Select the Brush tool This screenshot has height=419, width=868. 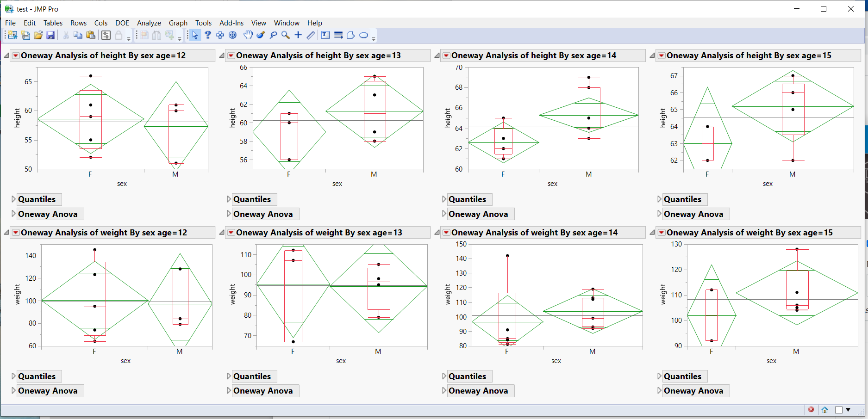[260, 35]
